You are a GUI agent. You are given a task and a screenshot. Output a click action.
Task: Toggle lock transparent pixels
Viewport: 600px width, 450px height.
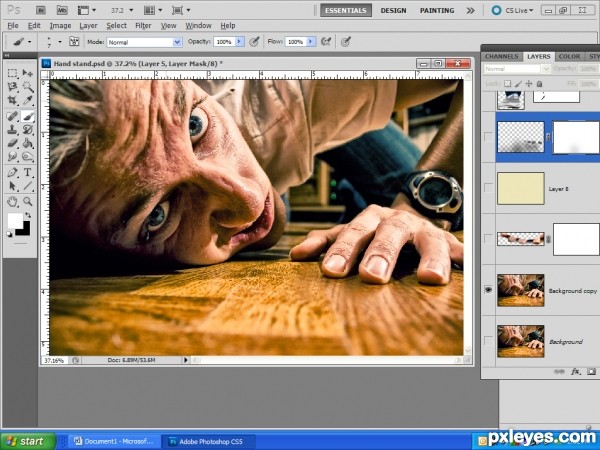click(x=507, y=83)
